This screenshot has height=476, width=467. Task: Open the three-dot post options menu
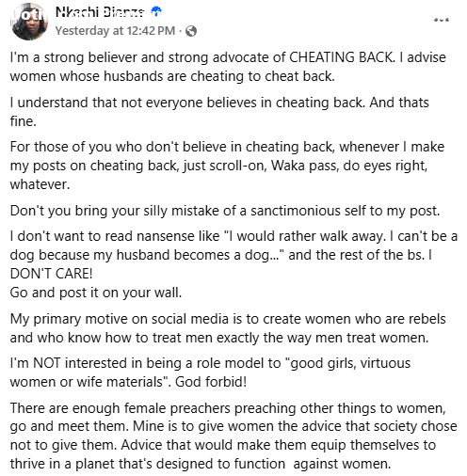tap(442, 20)
